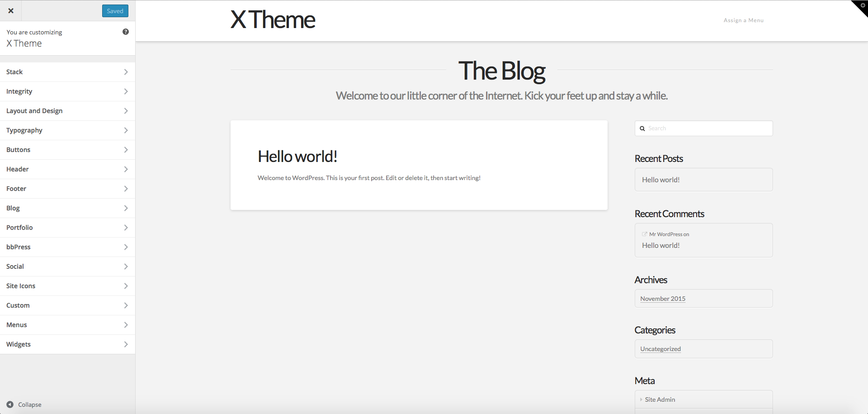Click the Collapse label text
The width and height of the screenshot is (868, 414).
pyautogui.click(x=30, y=404)
